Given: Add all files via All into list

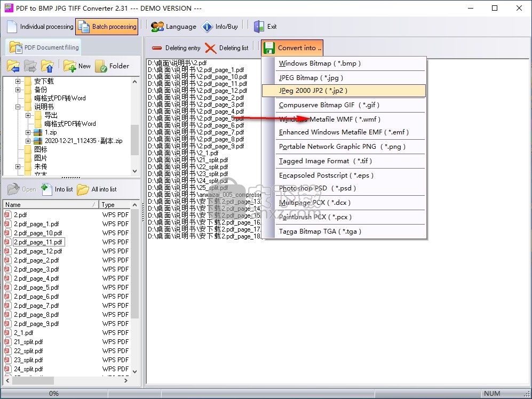Looking at the screenshot, I should (x=97, y=189).
